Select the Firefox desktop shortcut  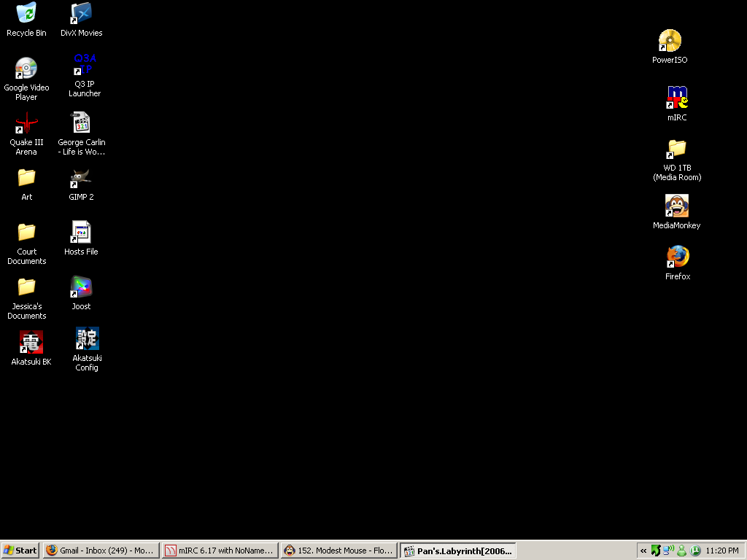coord(677,257)
